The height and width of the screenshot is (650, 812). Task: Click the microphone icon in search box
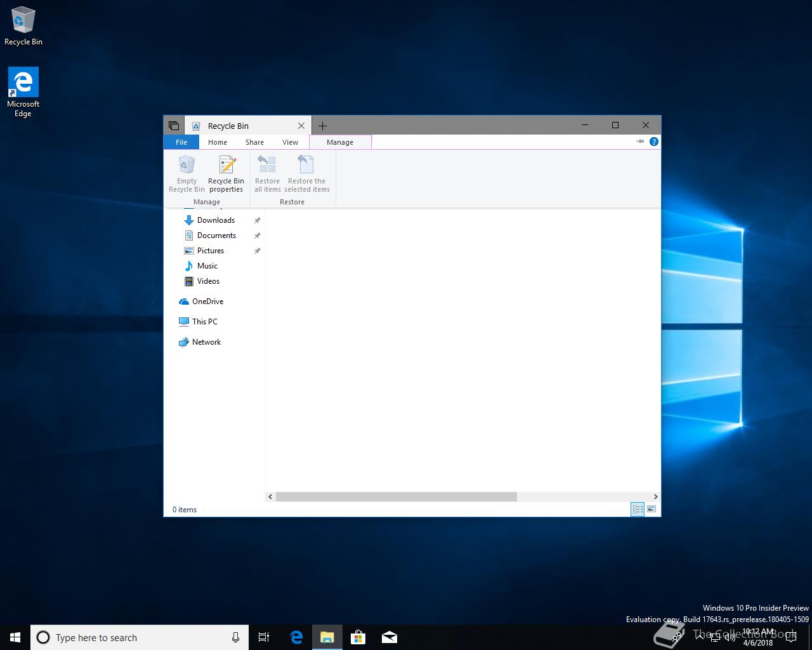tap(235, 637)
